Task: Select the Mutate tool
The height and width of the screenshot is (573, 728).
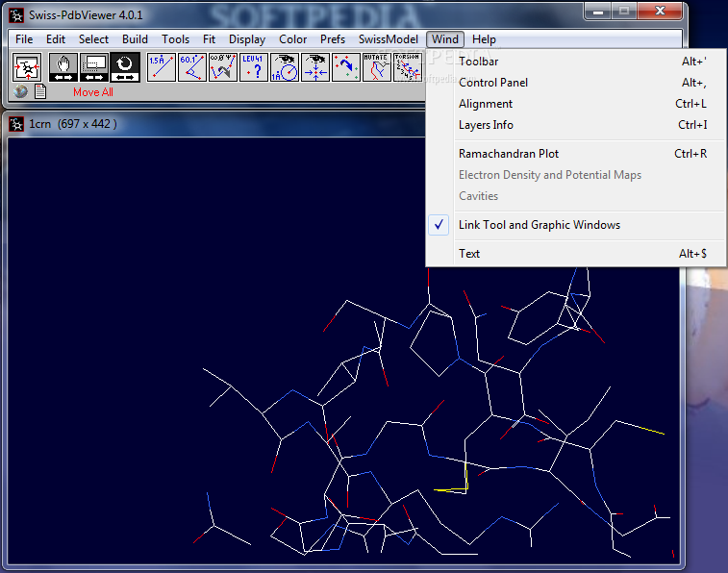Action: (377, 67)
